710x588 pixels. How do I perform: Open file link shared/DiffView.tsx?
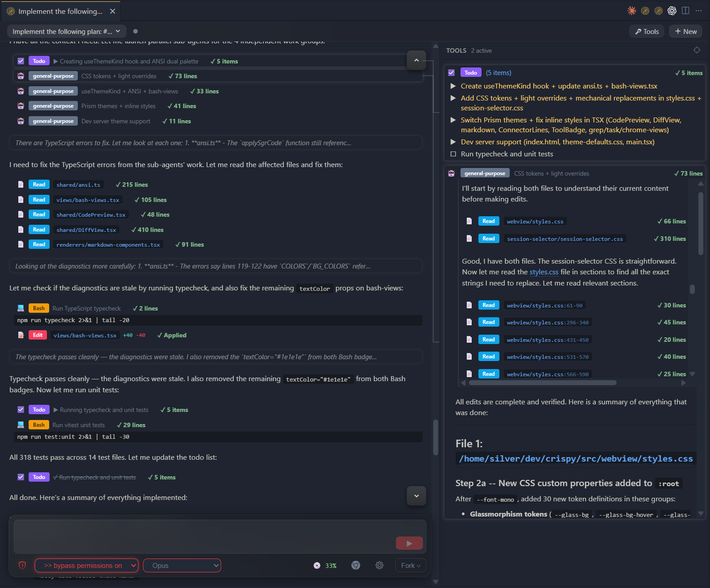pos(86,230)
